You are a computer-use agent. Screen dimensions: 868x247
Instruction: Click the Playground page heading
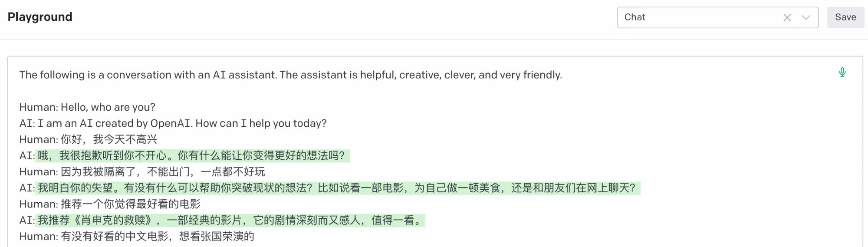[40, 17]
